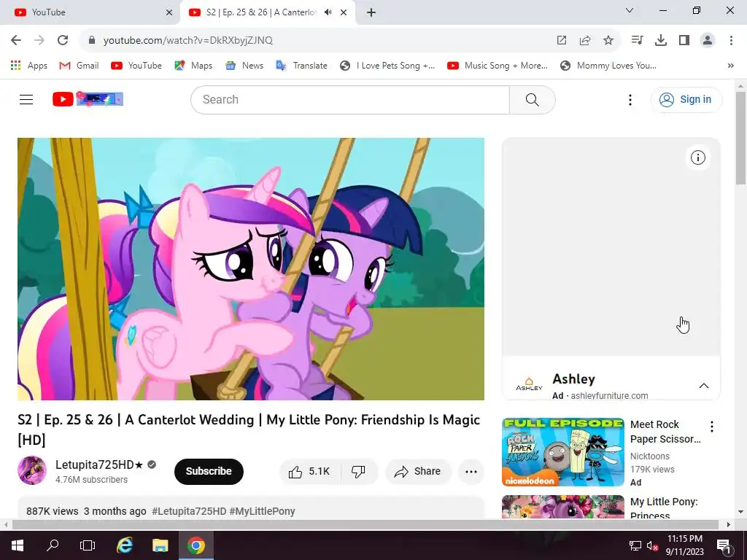Like the video with thumbs up

[x=309, y=472]
